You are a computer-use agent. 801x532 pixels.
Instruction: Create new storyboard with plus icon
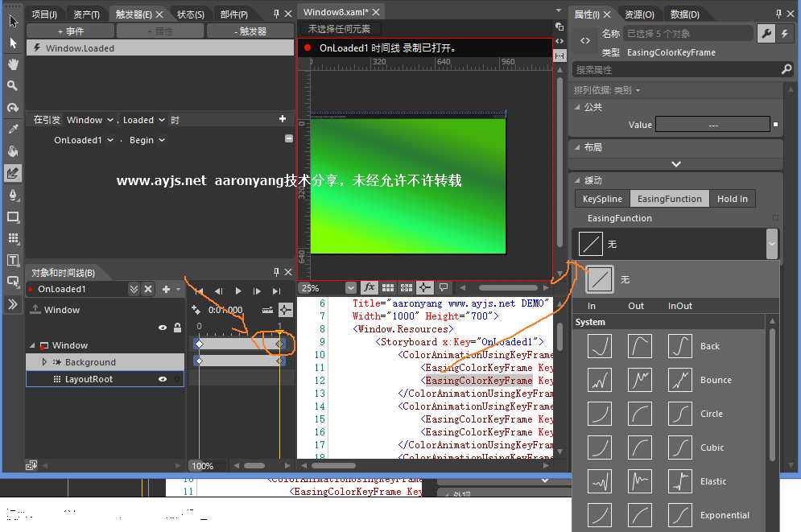(x=166, y=289)
